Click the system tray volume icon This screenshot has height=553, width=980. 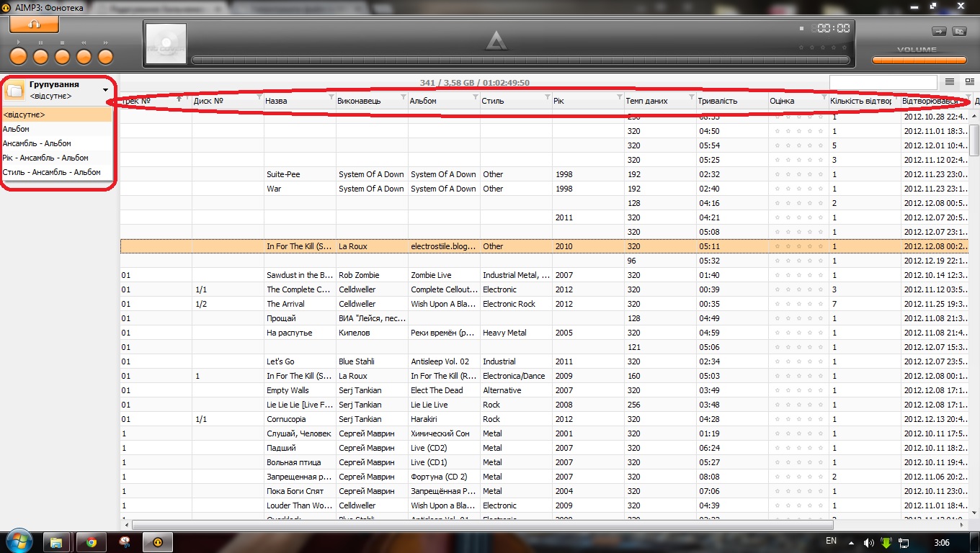870,542
